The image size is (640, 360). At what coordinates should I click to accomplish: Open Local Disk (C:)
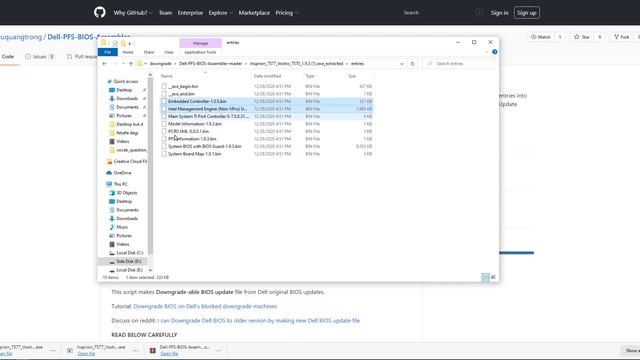(129, 253)
